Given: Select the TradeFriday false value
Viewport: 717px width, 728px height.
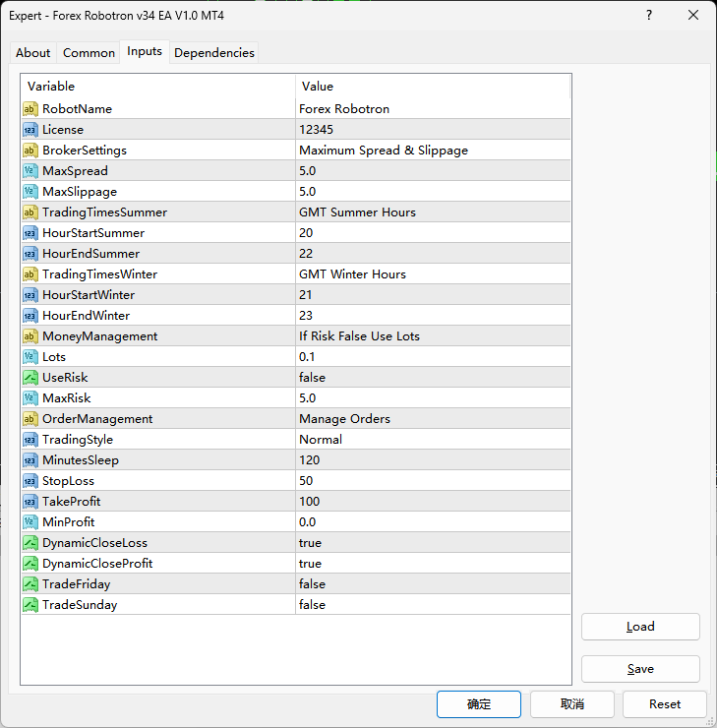Looking at the screenshot, I should (433, 584).
